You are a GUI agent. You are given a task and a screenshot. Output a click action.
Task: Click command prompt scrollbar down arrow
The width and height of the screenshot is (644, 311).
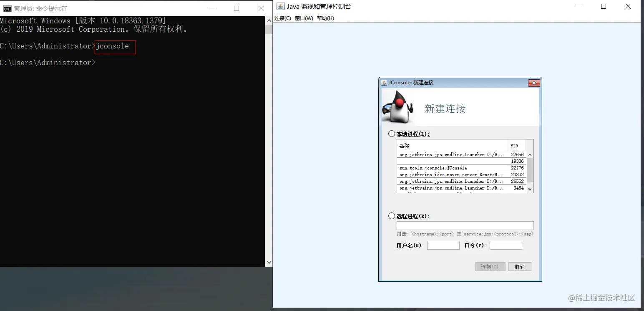pos(269,262)
